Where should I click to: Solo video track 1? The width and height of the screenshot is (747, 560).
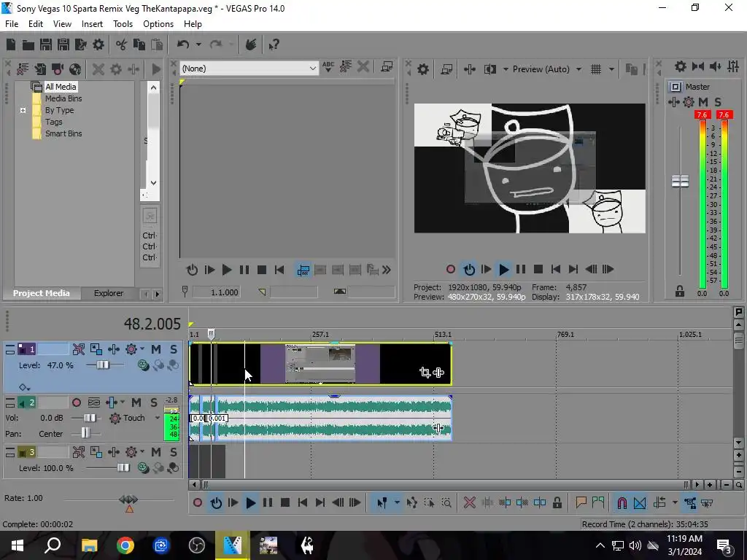174,349
